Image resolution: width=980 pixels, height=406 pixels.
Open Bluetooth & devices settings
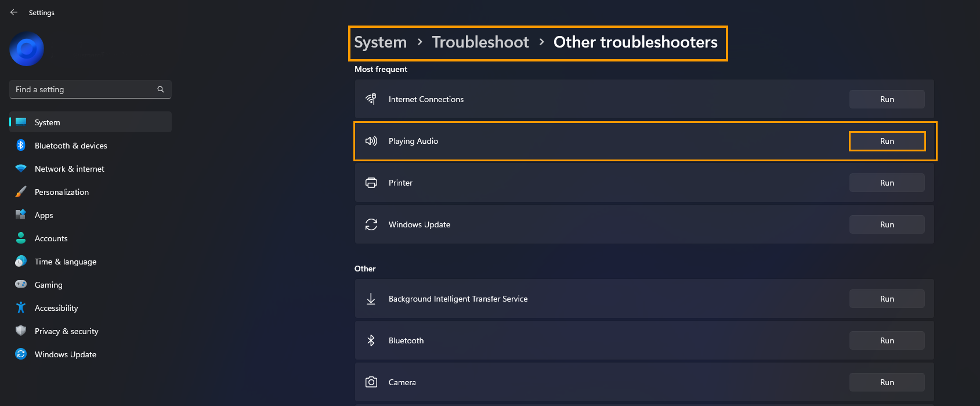(91, 145)
